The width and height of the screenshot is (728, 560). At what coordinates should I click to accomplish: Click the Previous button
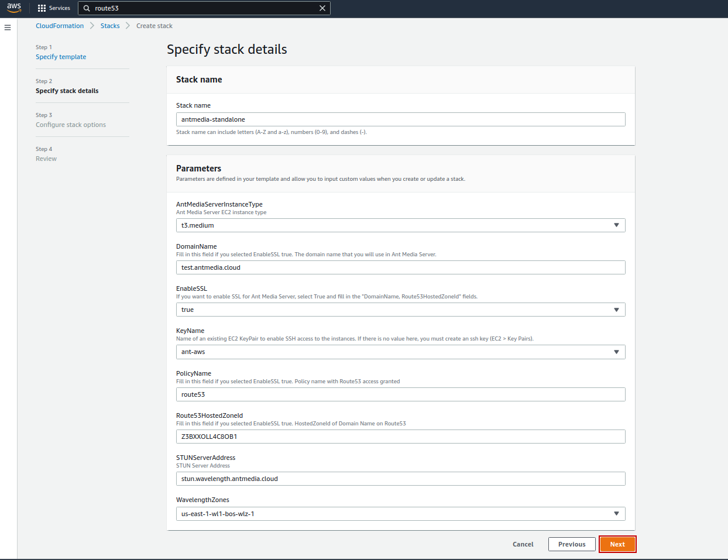coord(572,544)
